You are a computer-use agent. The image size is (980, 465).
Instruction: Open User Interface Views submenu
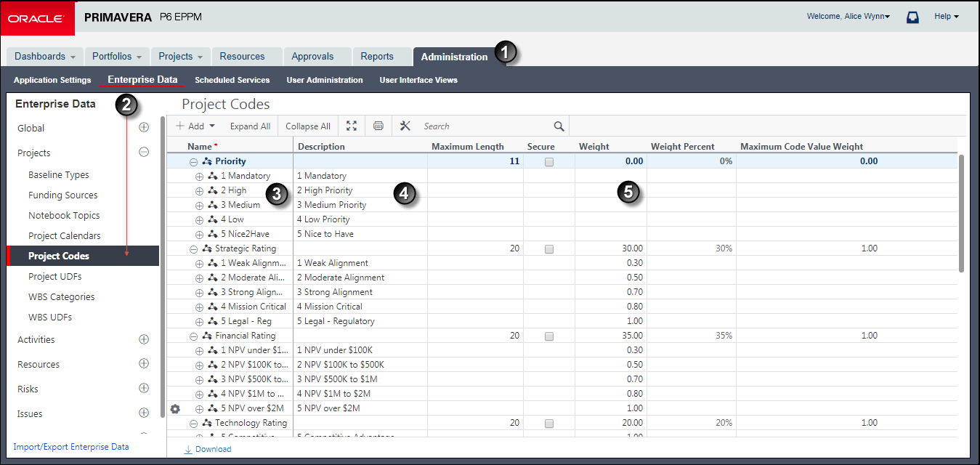pyautogui.click(x=418, y=80)
